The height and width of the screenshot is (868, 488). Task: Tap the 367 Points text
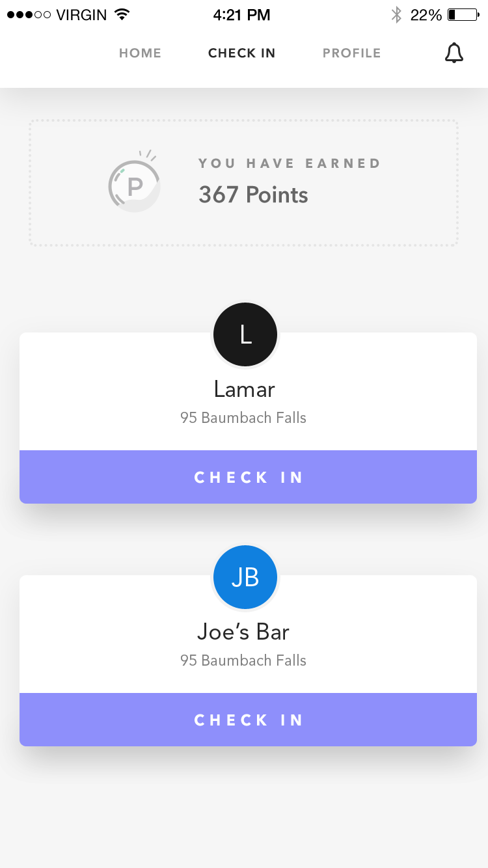(x=253, y=195)
